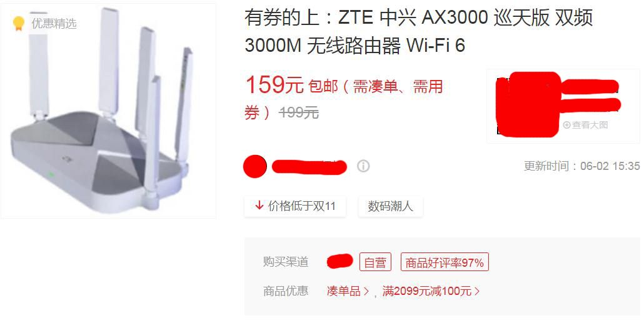Click the red round avatar icon

pyautogui.click(x=255, y=167)
